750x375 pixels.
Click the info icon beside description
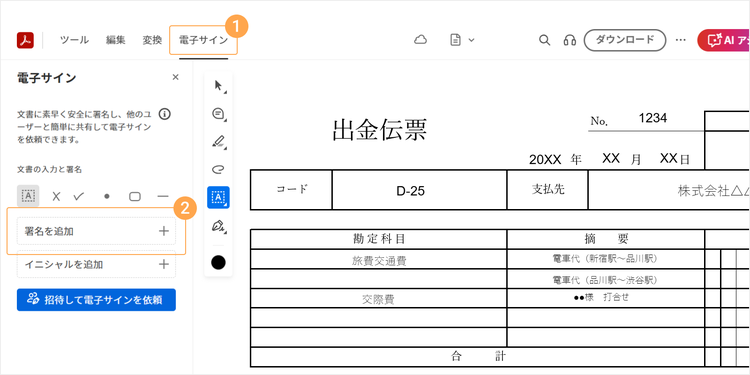click(x=165, y=114)
